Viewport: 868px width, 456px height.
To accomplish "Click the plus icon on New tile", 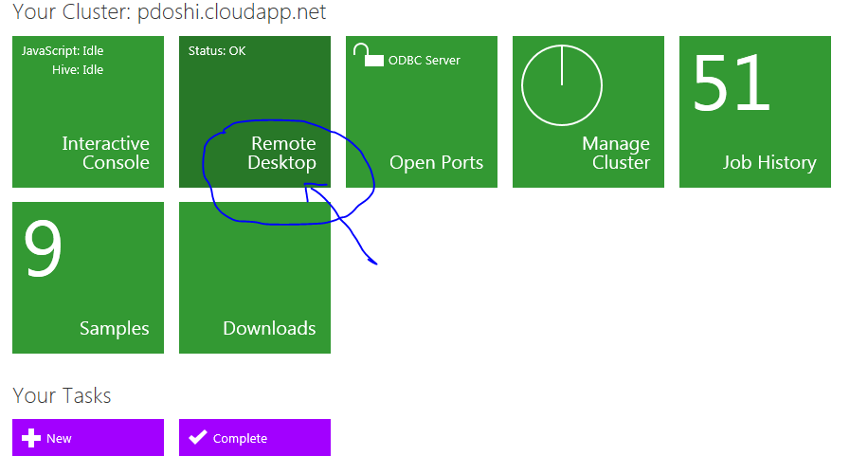I will pos(31,438).
